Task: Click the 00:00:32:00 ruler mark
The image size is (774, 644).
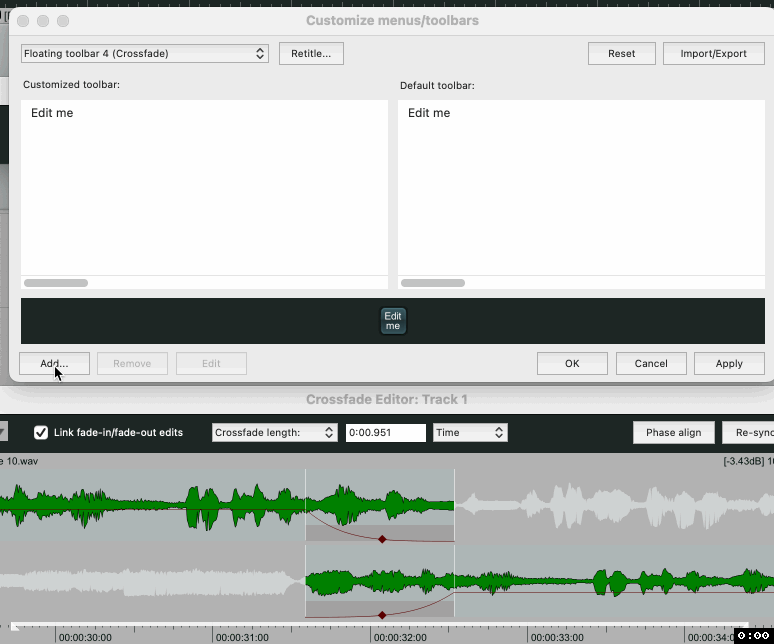Action: coord(400,637)
